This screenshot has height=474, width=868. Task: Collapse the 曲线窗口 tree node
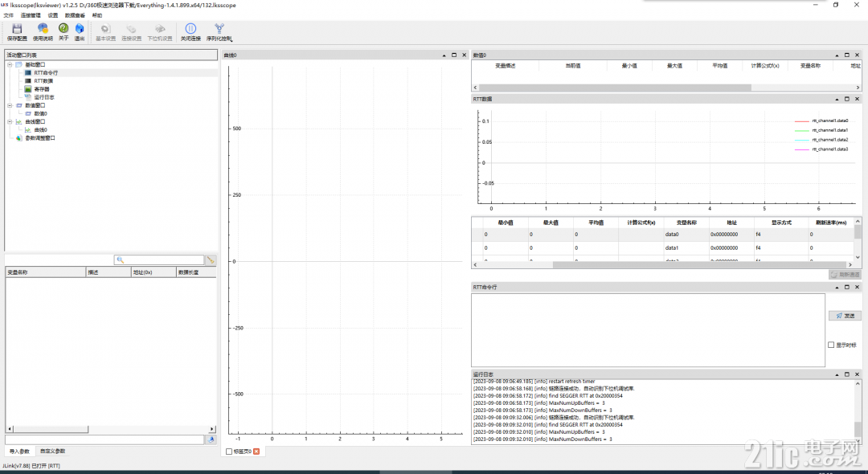click(10, 121)
